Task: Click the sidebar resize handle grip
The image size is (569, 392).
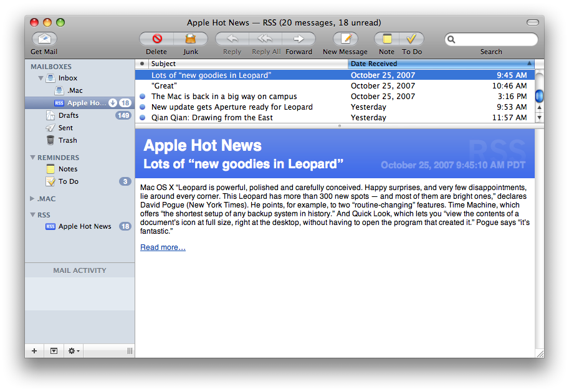Action: click(x=130, y=351)
